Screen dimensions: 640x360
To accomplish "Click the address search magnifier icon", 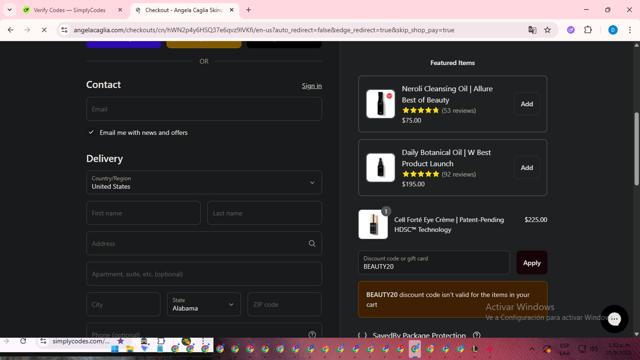I will (312, 243).
